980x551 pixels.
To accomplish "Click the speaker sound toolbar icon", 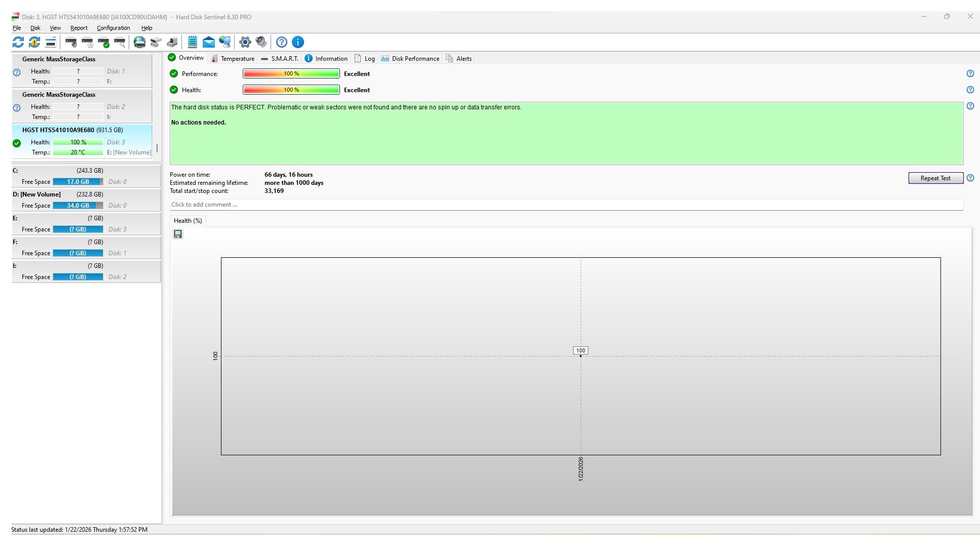I will tap(261, 42).
